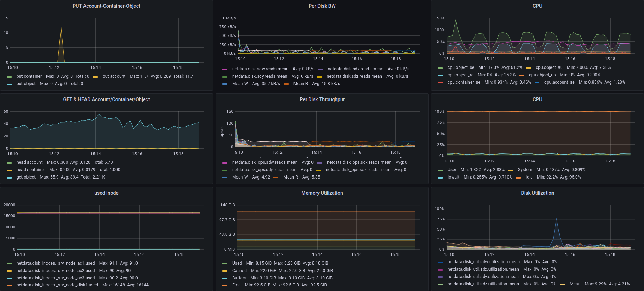Expand the Memory Utilization panel title menu
Screen dimensions: 644x291
pyautogui.click(x=322, y=193)
